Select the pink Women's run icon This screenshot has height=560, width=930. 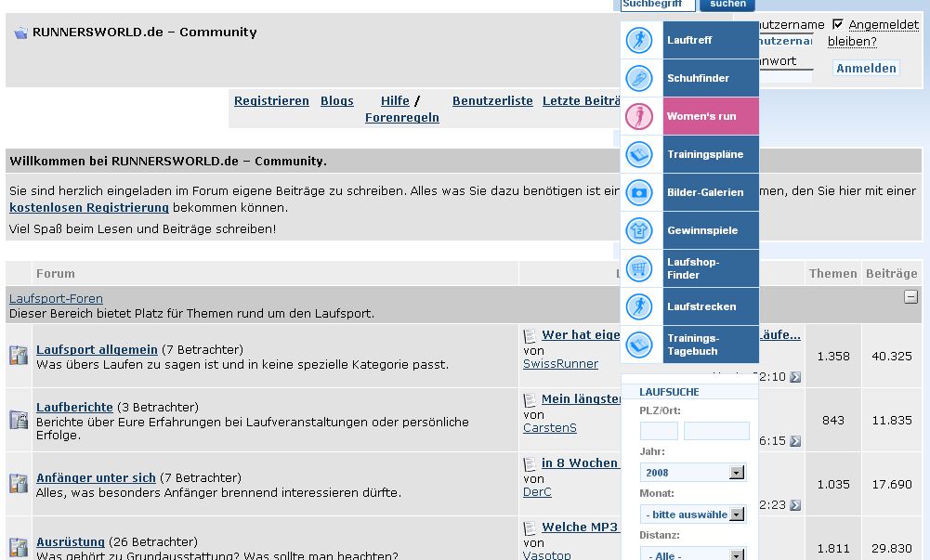tap(639, 116)
